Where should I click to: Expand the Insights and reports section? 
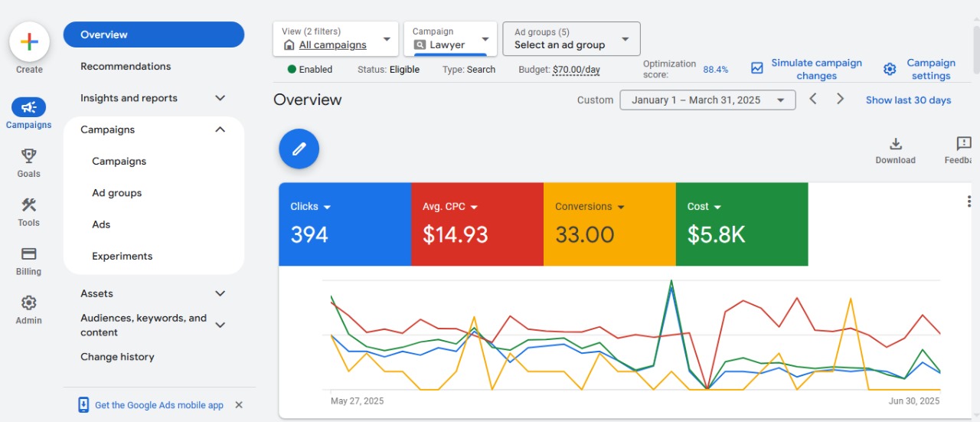click(220, 98)
